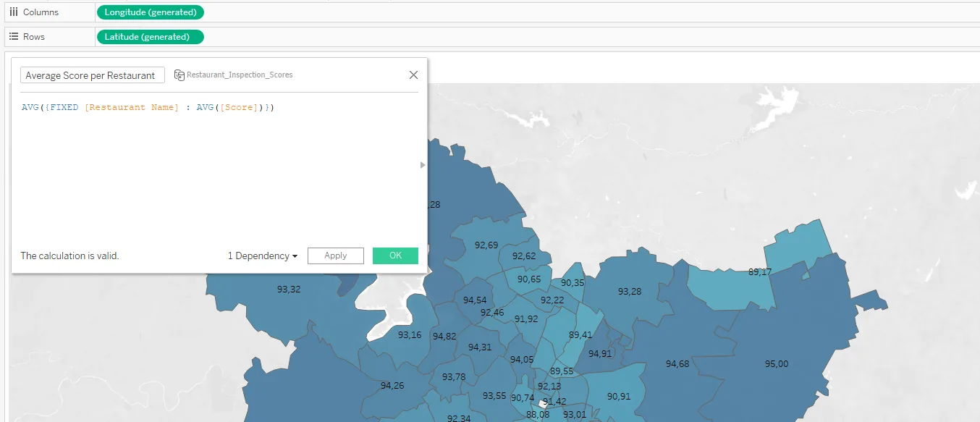
Task: Select the map region labeled 94,26
Action: coord(392,386)
